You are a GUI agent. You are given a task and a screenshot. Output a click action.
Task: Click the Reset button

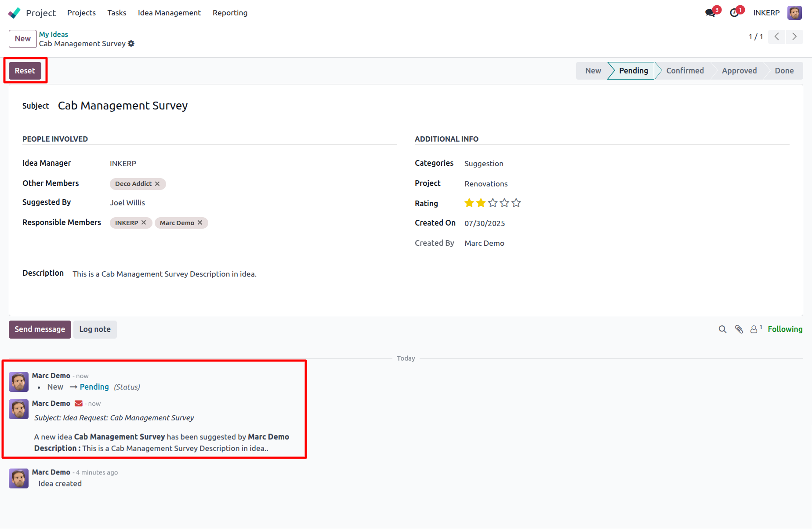click(x=25, y=71)
